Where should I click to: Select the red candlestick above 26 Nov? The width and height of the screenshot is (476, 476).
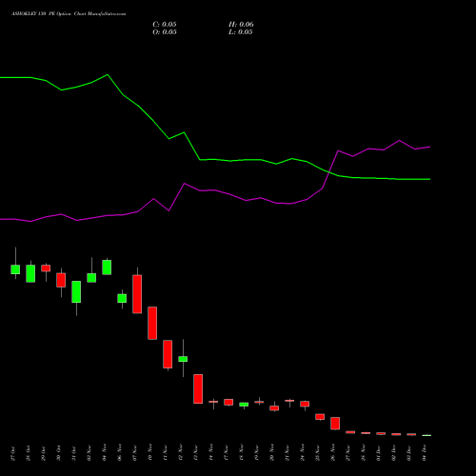tap(335, 424)
